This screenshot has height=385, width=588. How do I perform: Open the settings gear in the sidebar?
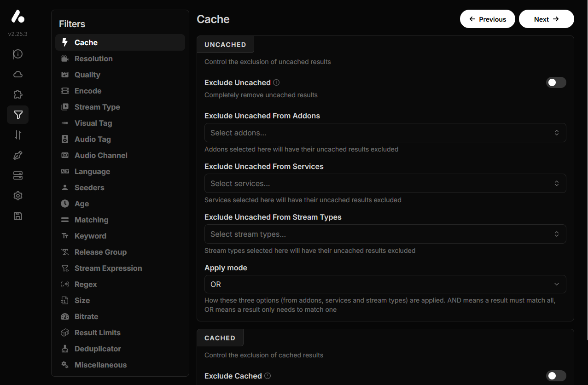pyautogui.click(x=17, y=196)
